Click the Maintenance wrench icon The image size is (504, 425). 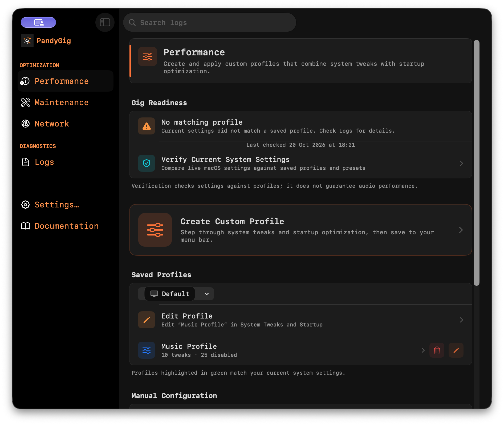(26, 102)
